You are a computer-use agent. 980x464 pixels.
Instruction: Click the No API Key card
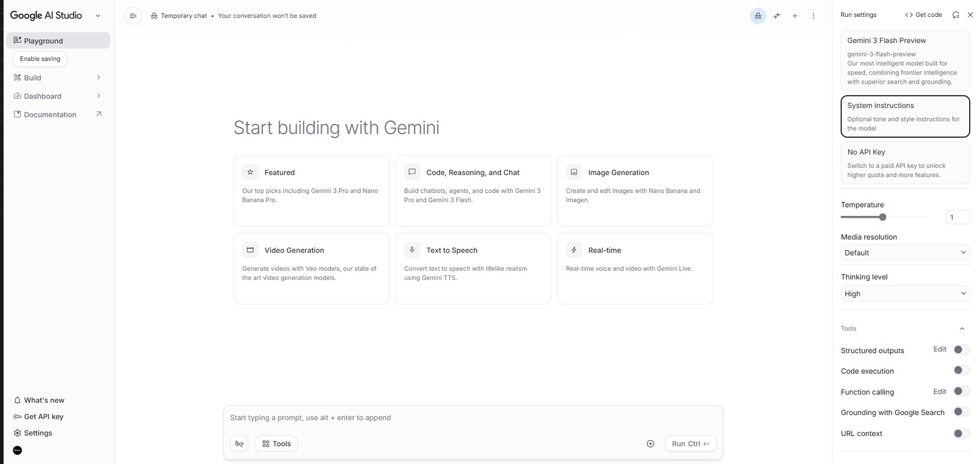pos(905,163)
